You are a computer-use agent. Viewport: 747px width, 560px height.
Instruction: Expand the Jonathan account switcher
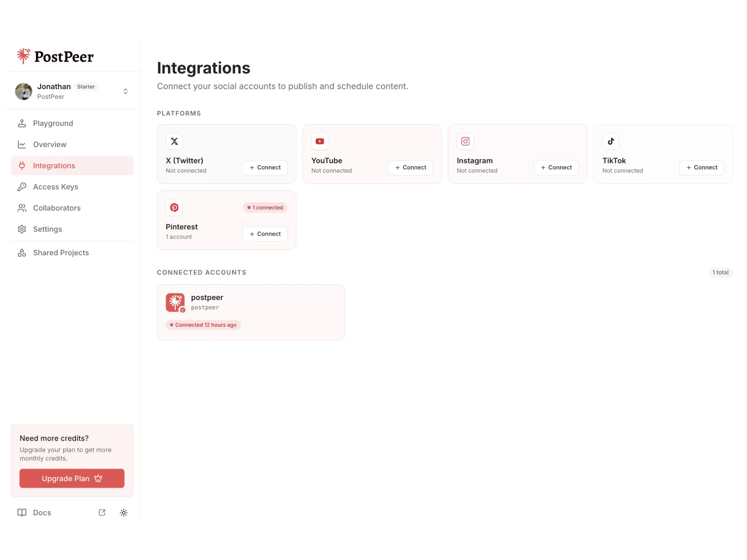(125, 91)
